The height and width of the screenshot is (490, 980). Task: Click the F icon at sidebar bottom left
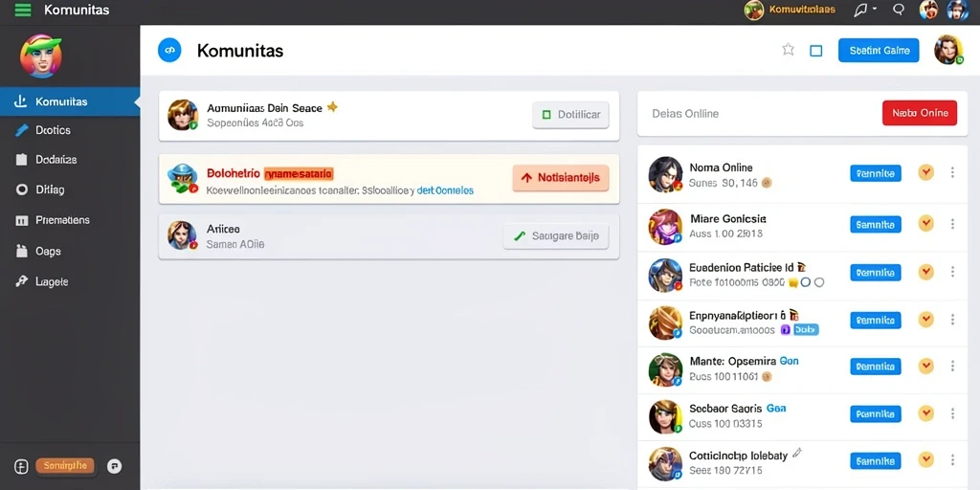click(x=21, y=466)
